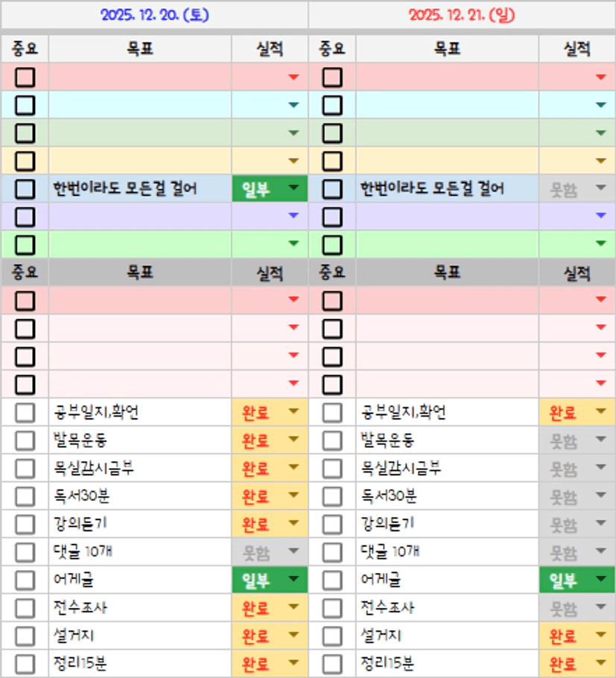Expand Sunday's 한번이라도 모든걸 걸어 못함 dropdown
The height and width of the screenshot is (678, 616).
[601, 188]
